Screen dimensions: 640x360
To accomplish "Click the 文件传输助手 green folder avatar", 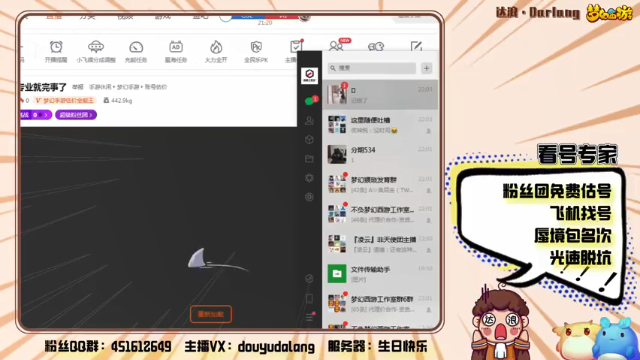I will 337,273.
